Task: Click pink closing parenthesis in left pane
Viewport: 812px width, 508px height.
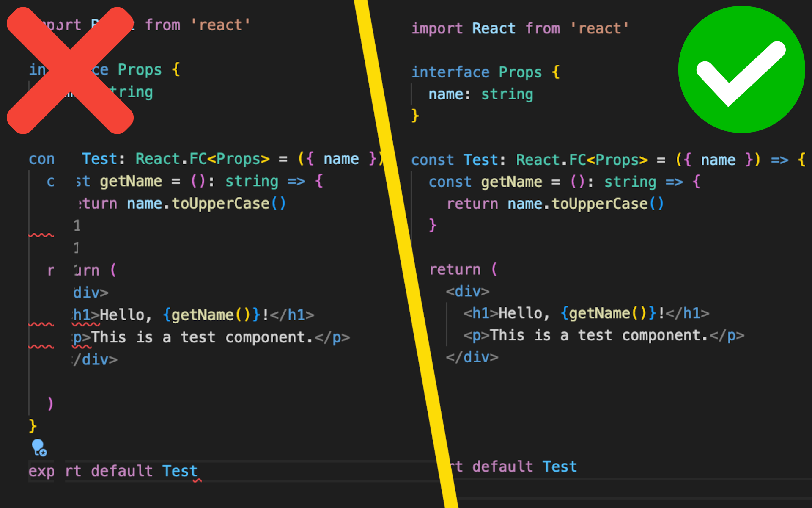Action: point(50,403)
